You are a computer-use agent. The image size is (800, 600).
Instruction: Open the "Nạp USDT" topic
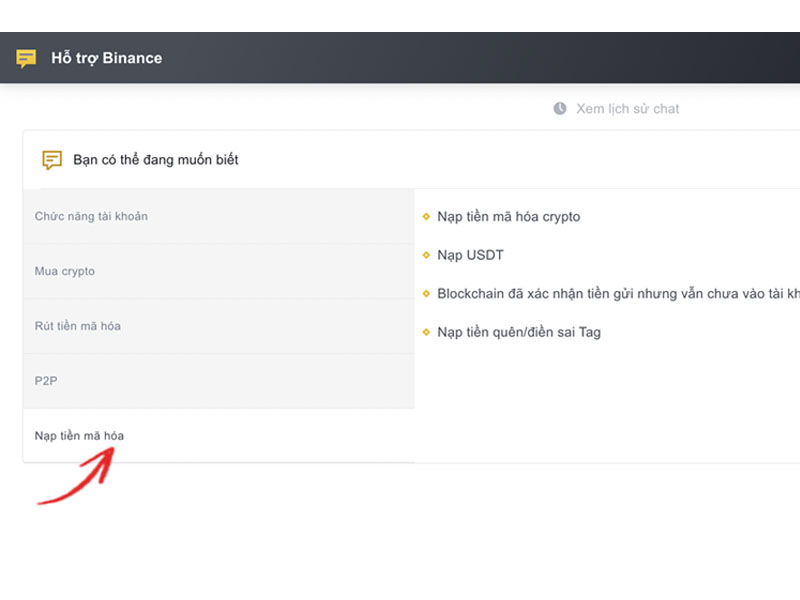[x=470, y=255]
